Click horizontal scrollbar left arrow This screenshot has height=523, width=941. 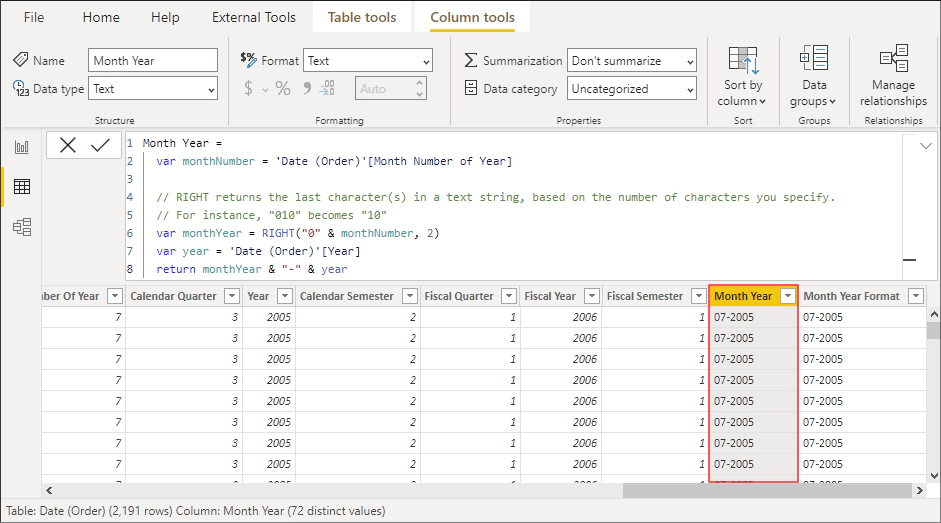point(49,491)
